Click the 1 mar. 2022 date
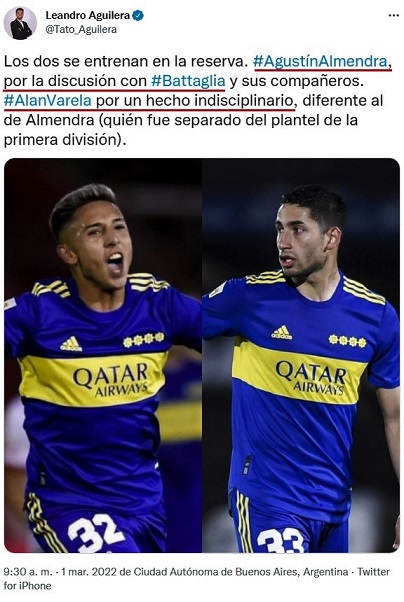 click(89, 572)
